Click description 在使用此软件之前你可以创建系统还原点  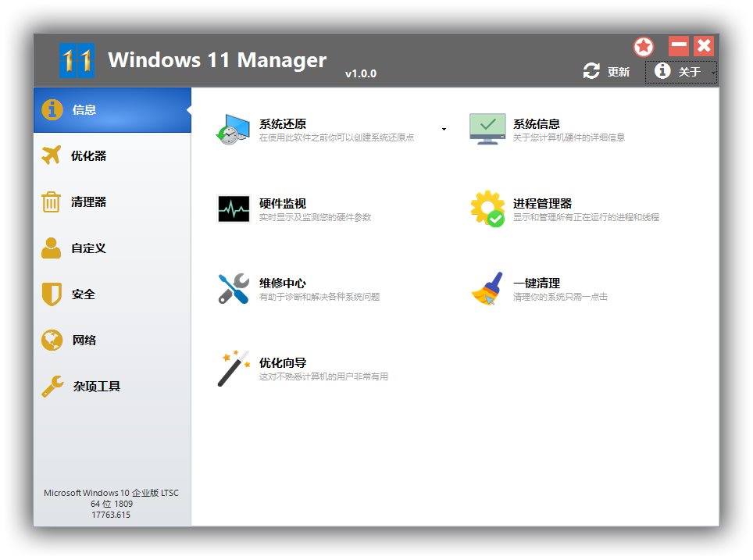click(x=337, y=137)
